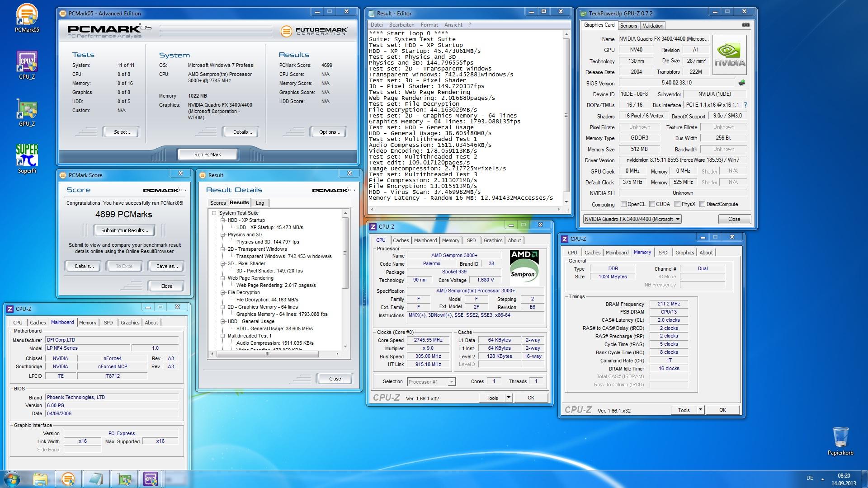Open the GPU selection dropdown in GPU-Z

[632, 219]
